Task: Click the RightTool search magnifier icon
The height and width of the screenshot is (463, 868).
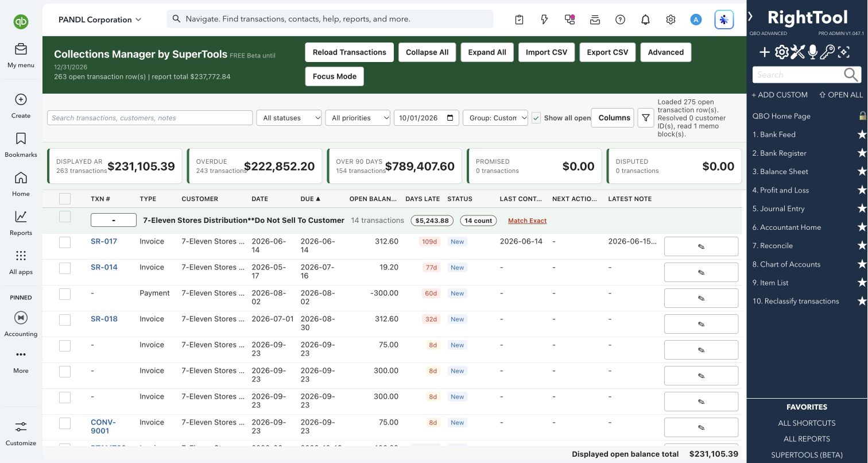Action: click(x=851, y=75)
